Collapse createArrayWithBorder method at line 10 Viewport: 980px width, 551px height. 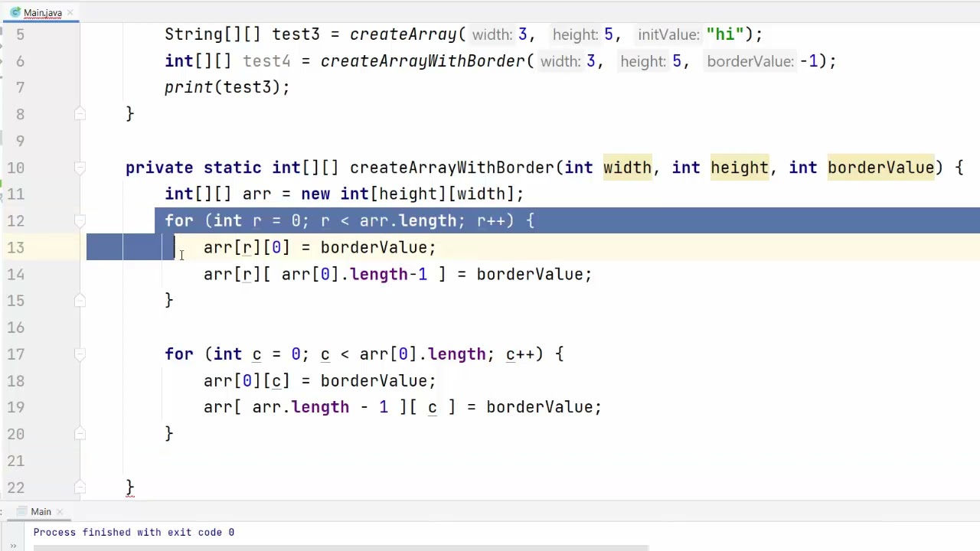coord(80,168)
